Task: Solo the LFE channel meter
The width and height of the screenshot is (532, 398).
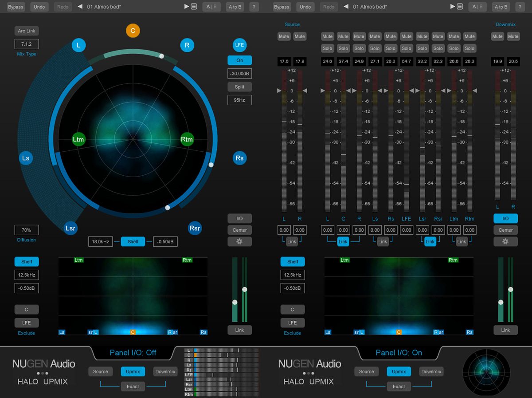Action: (407, 48)
